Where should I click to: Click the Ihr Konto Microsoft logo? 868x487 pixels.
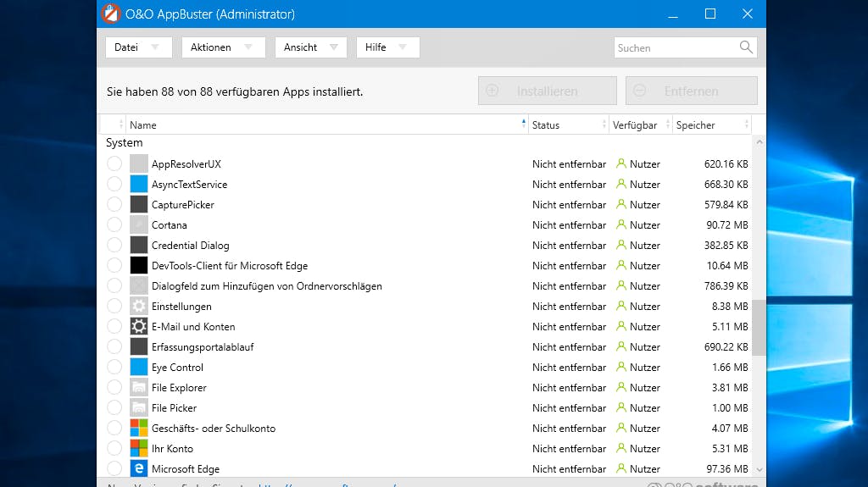pos(139,449)
